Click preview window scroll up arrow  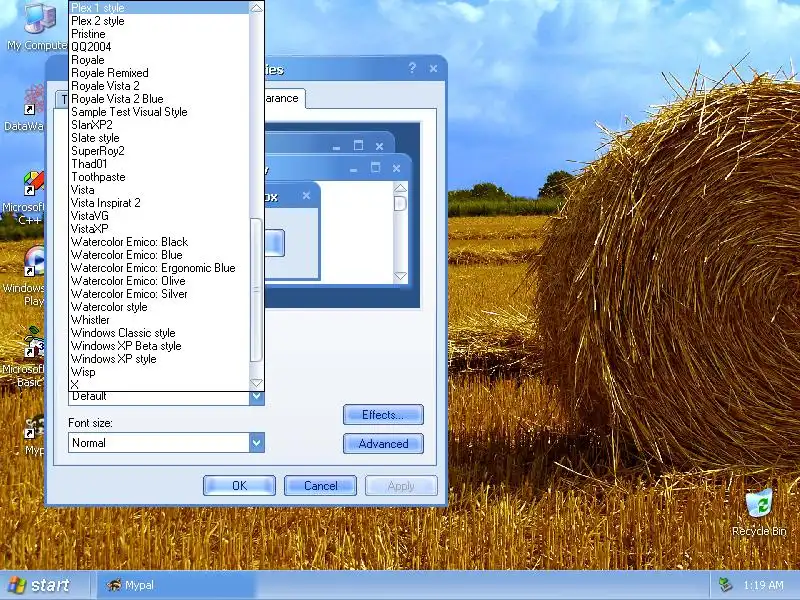point(401,189)
